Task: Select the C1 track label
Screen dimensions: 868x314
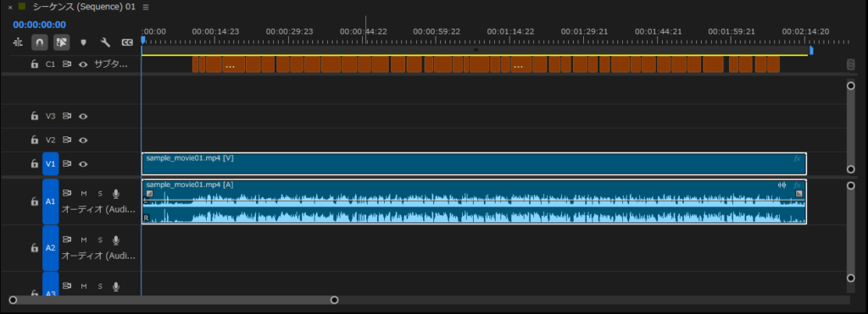Action: [50, 64]
